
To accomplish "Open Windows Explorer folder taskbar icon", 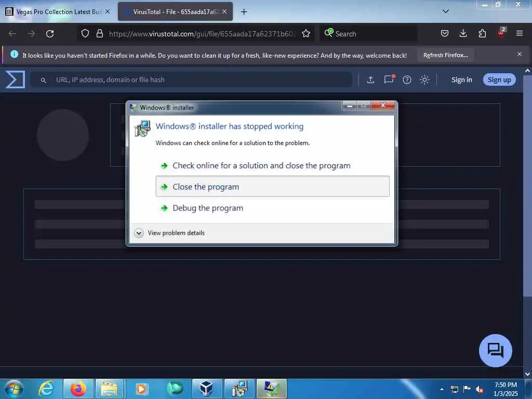I will (110, 389).
